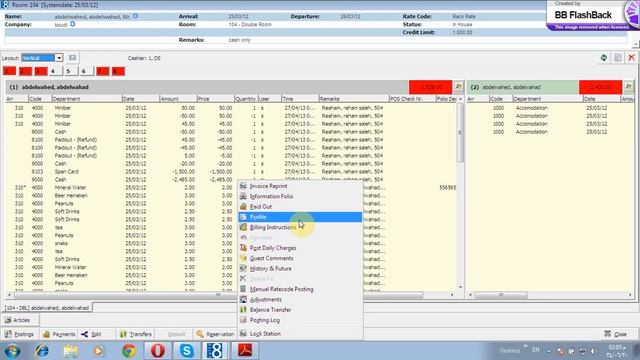The image size is (640, 360).
Task: Select Lock Station at the menu bottom
Action: pos(265,334)
